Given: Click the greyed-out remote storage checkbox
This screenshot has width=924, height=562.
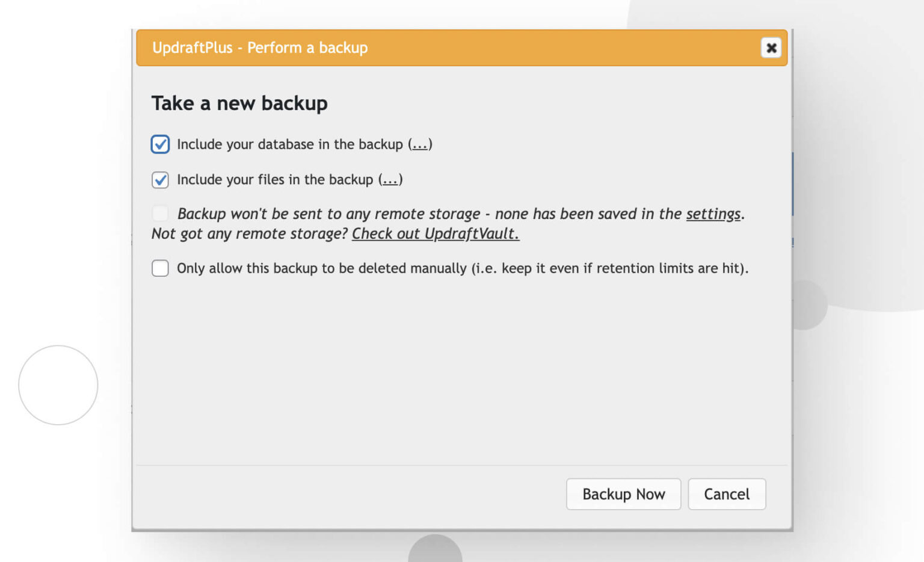Looking at the screenshot, I should coord(160,213).
